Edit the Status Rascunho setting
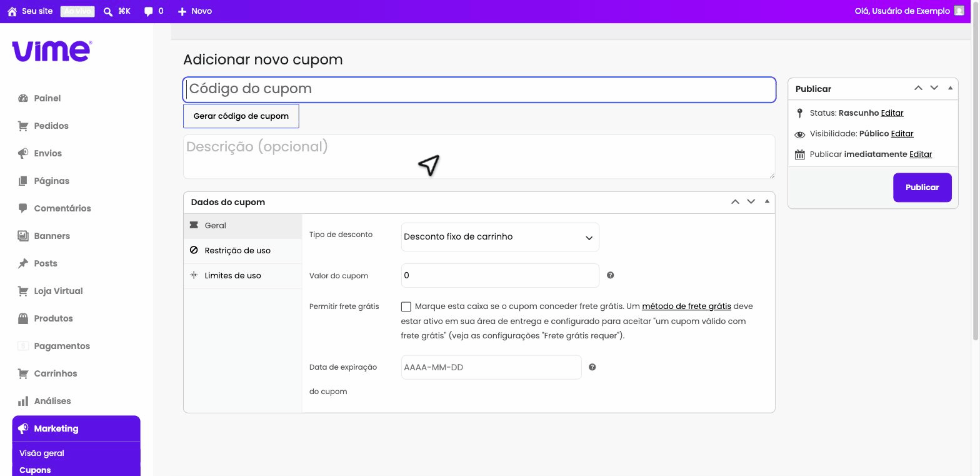Viewport: 980px width, 476px height. 892,113
